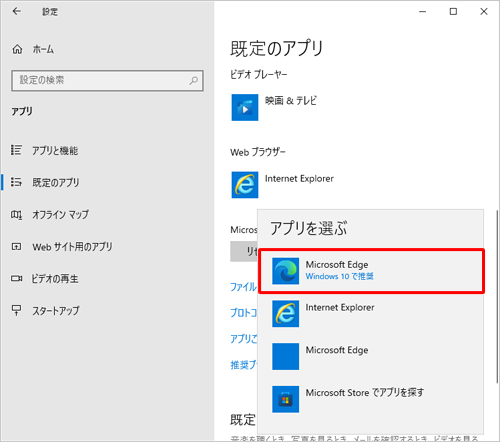Open スタートアップ settings page
This screenshot has height=442, width=500.
pyautogui.click(x=56, y=311)
